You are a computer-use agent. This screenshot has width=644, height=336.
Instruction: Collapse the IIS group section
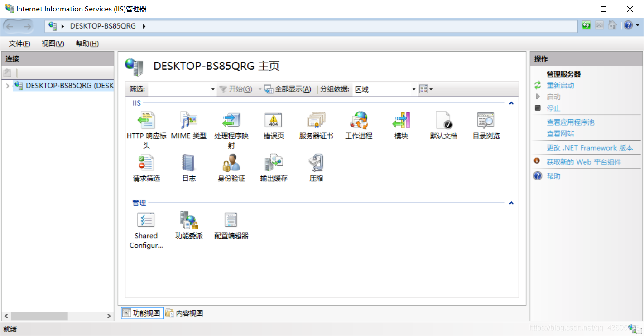511,103
